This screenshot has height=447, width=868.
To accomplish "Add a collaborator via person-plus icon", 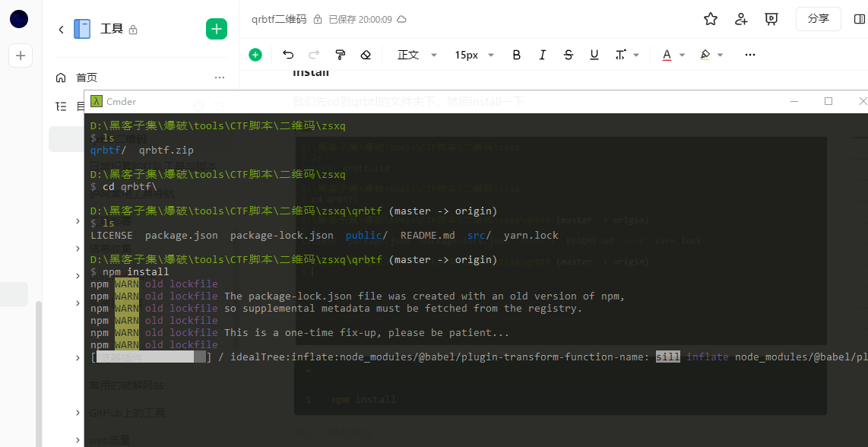I will (741, 19).
